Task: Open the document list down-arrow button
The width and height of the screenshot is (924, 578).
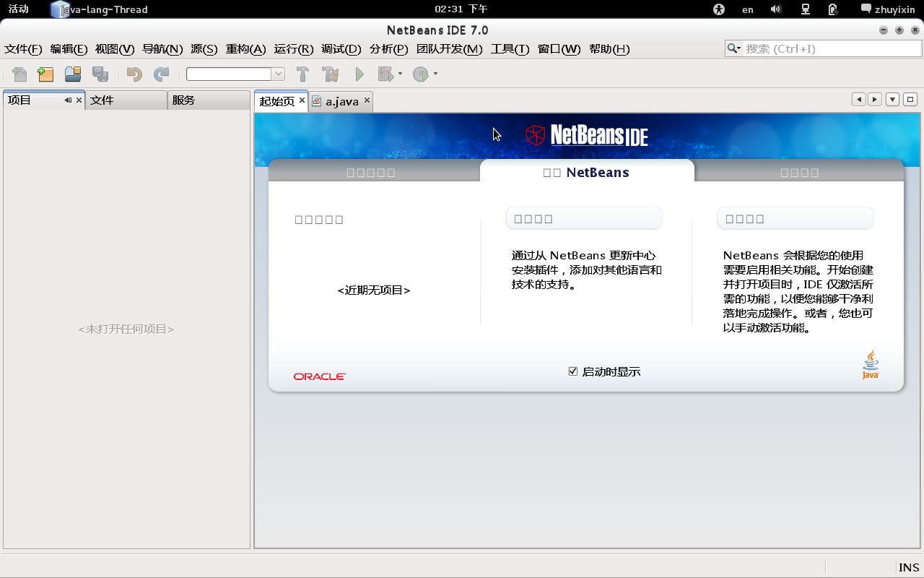Action: tap(893, 100)
